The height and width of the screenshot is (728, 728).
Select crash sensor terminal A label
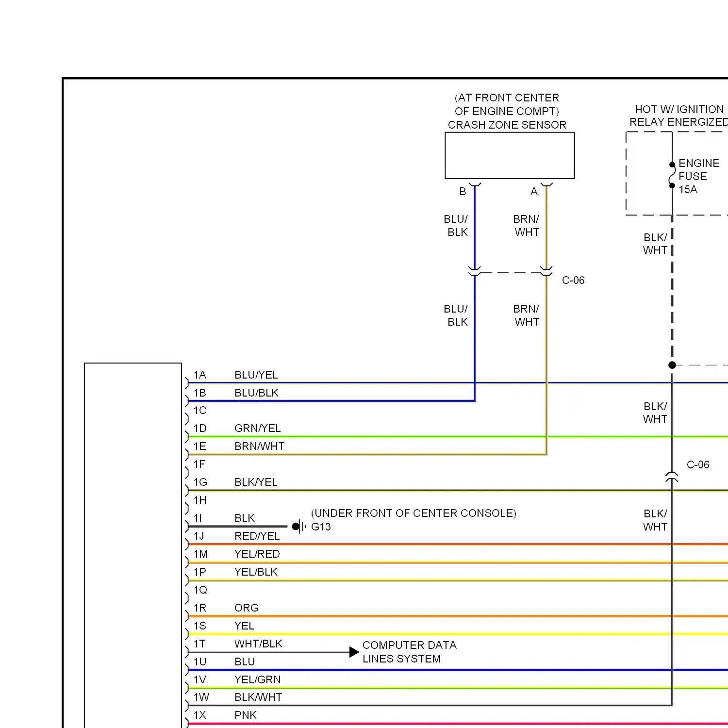[534, 192]
